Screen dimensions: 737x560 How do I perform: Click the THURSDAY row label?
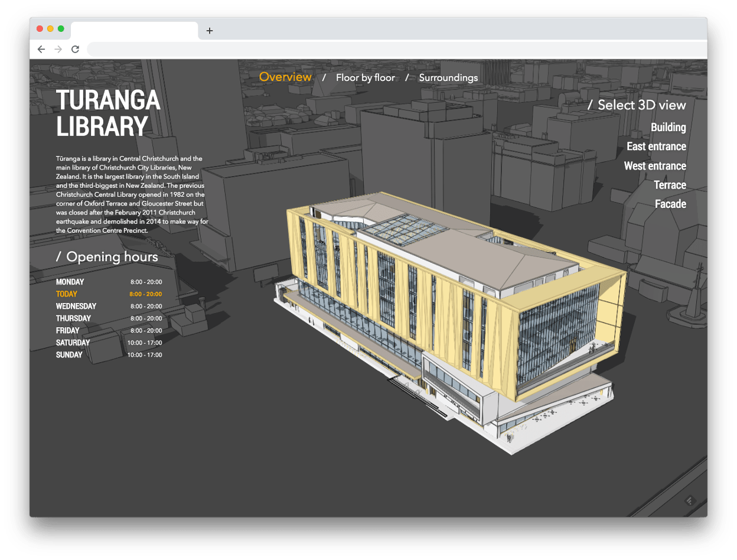[x=74, y=318]
